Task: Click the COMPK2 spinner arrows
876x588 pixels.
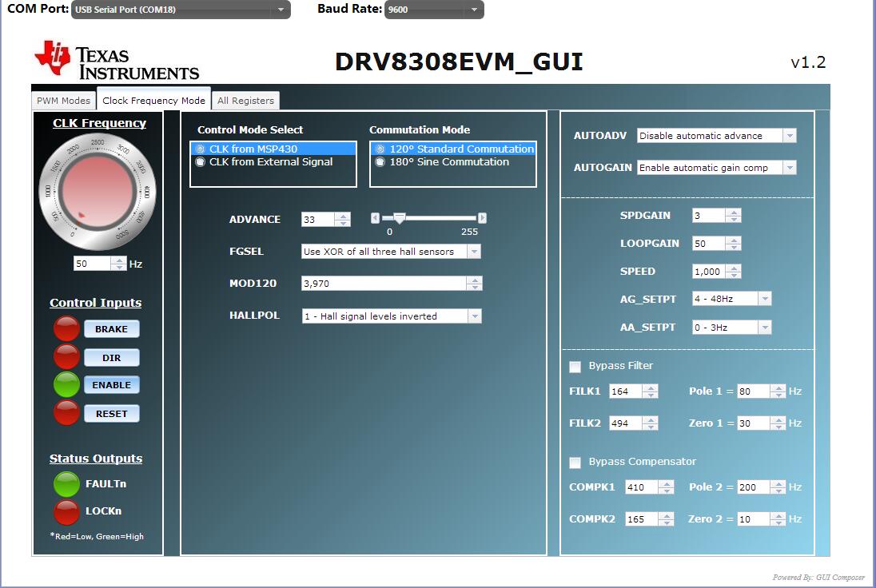Action: click(x=666, y=519)
